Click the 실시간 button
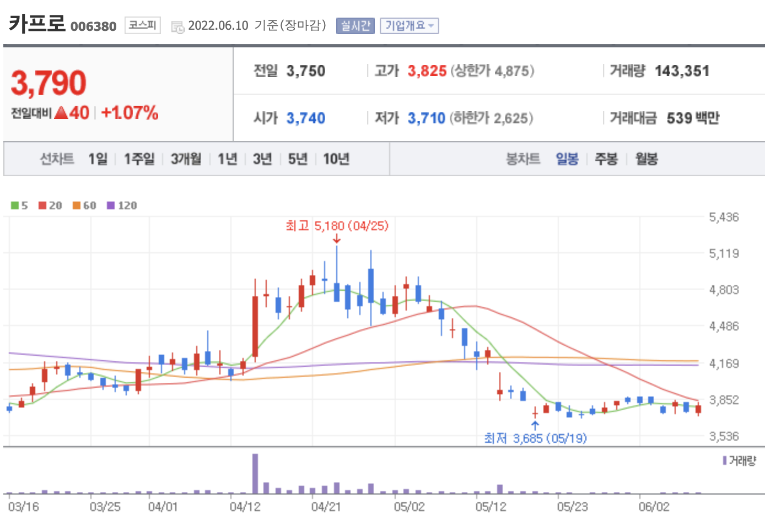 click(355, 25)
